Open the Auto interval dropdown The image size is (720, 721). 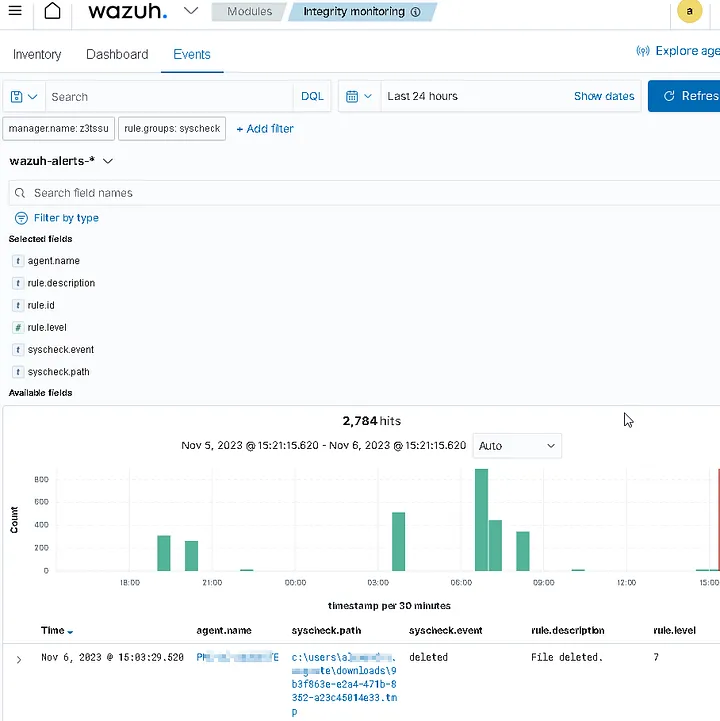pyautogui.click(x=517, y=446)
